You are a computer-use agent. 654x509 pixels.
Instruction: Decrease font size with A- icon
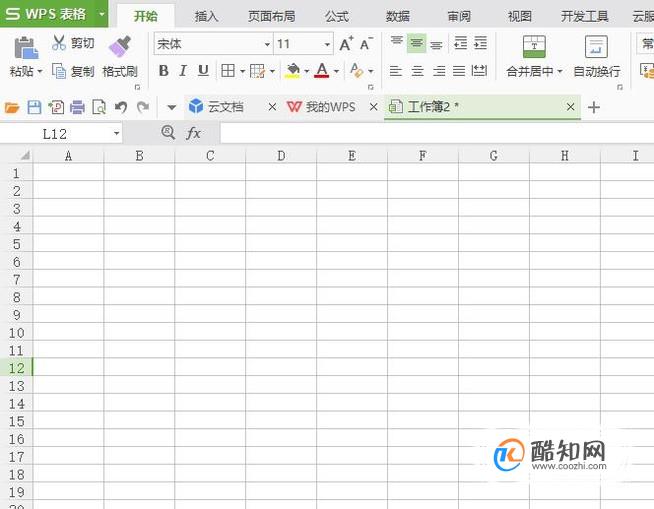tap(366, 43)
